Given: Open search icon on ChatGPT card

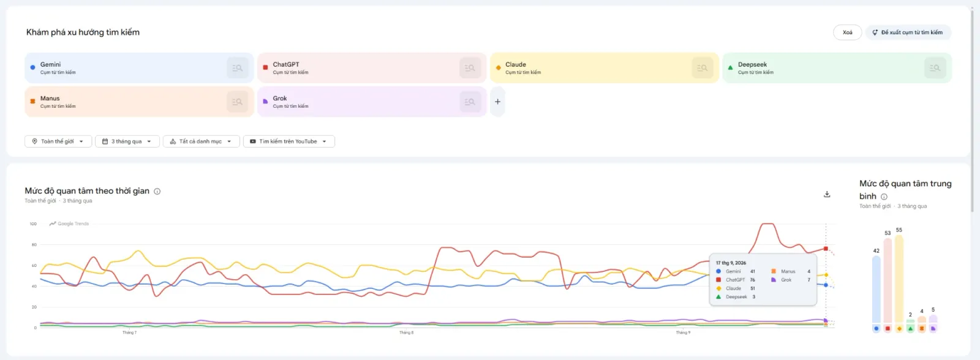Looking at the screenshot, I should point(470,68).
